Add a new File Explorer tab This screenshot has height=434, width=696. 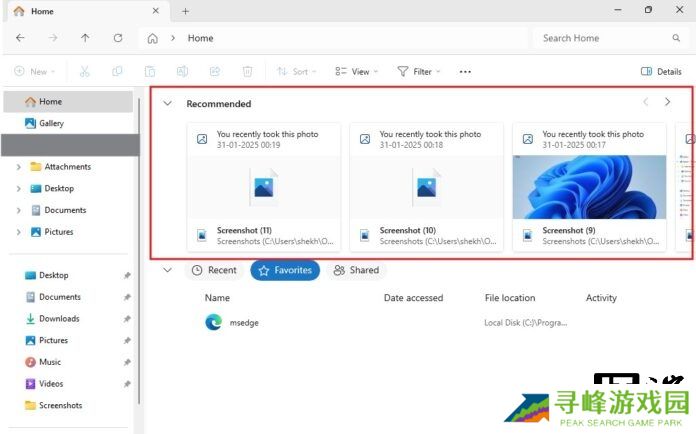[186, 11]
